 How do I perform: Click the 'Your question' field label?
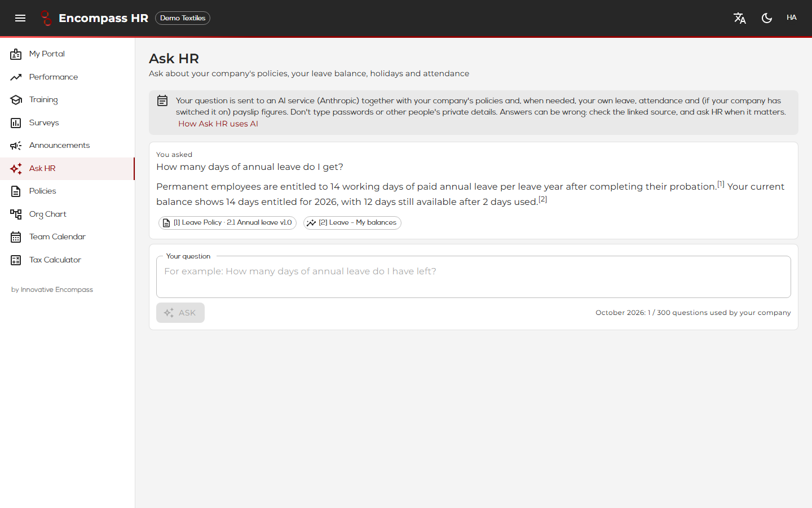point(188,256)
